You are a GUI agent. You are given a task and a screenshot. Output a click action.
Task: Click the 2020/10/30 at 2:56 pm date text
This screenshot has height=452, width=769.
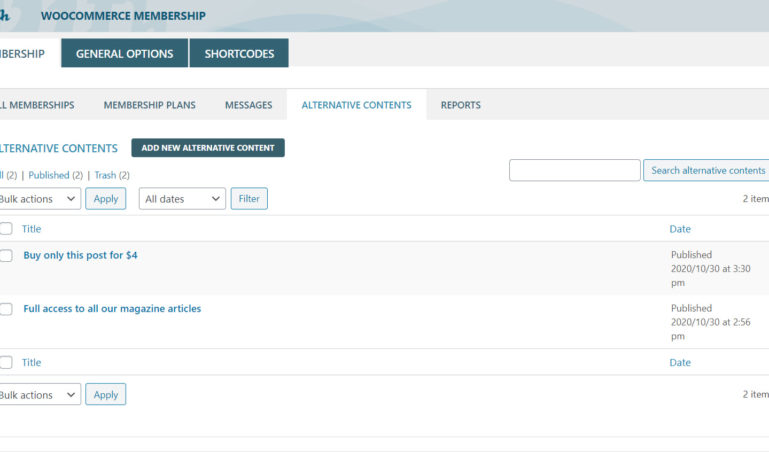click(x=711, y=329)
